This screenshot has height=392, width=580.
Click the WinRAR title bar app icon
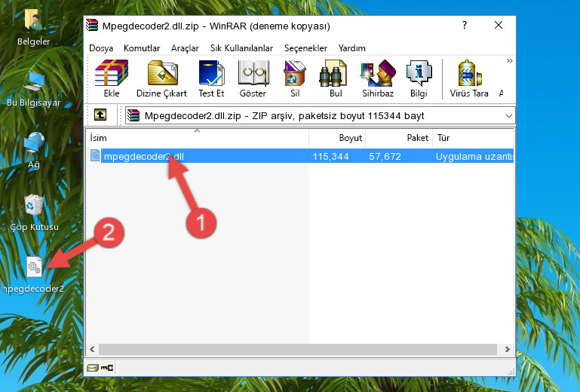point(92,25)
